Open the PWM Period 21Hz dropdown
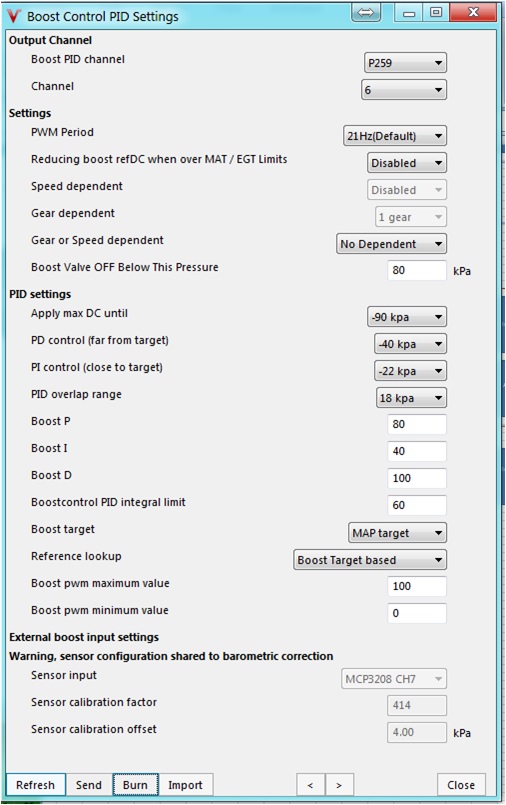This screenshot has height=805, width=506. tap(394, 136)
